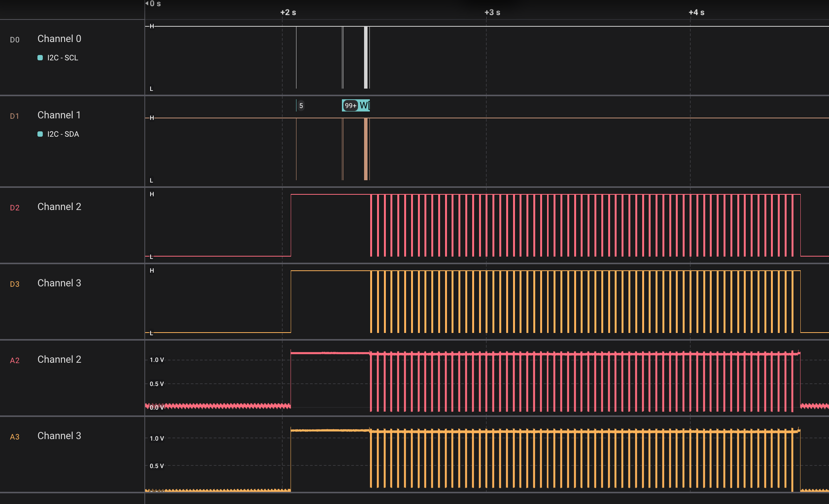The image size is (829, 504).
Task: Click the 0 s start arrow marker
Action: pyautogui.click(x=147, y=3)
